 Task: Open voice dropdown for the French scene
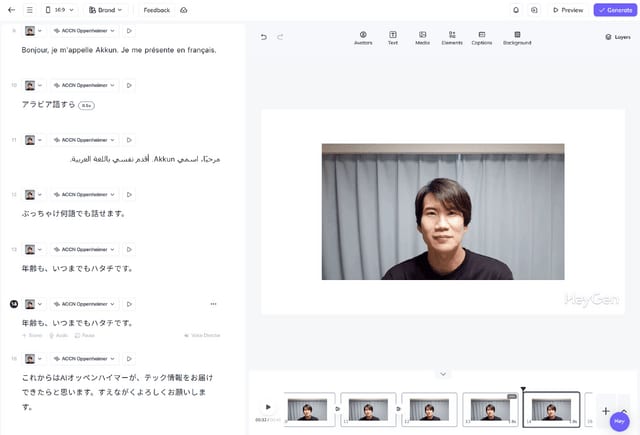point(84,31)
